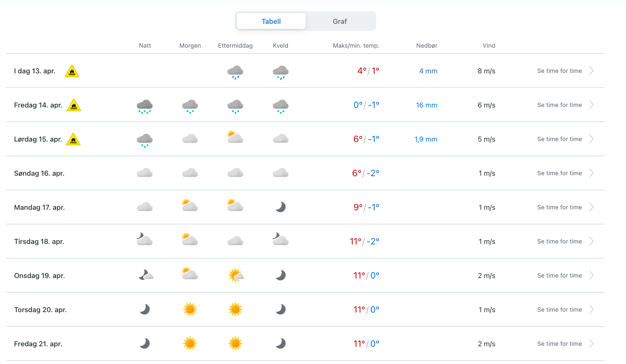Click Tuesday 18 night cloudy moon icon

[145, 240]
